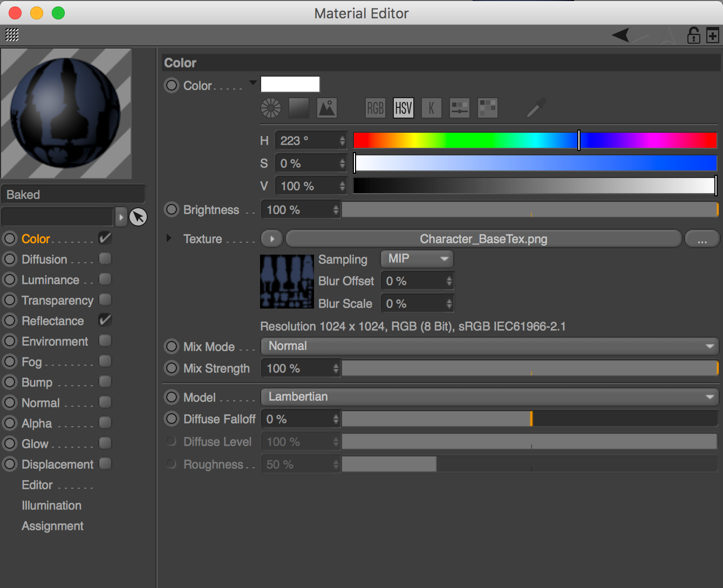Disable the Reflectance channel checkbox
This screenshot has width=723, height=588.
(x=105, y=320)
